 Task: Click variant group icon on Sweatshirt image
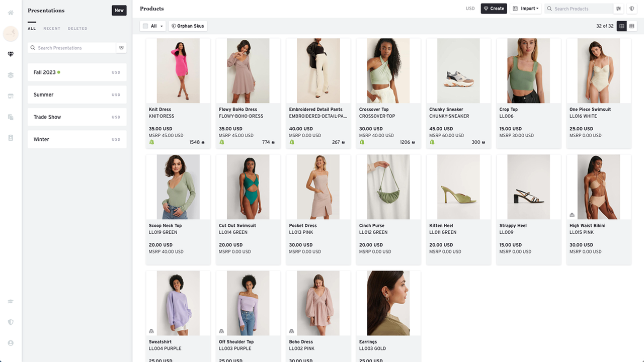[151, 331]
